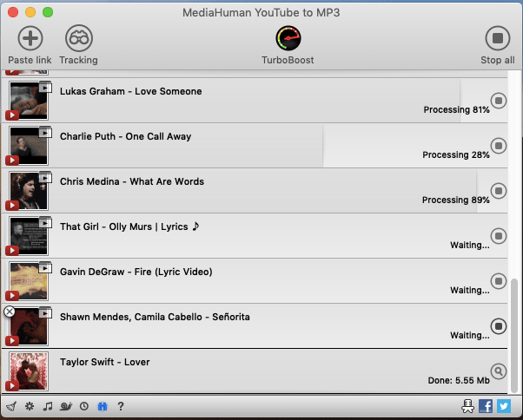Click the blue gift icon

point(103,406)
